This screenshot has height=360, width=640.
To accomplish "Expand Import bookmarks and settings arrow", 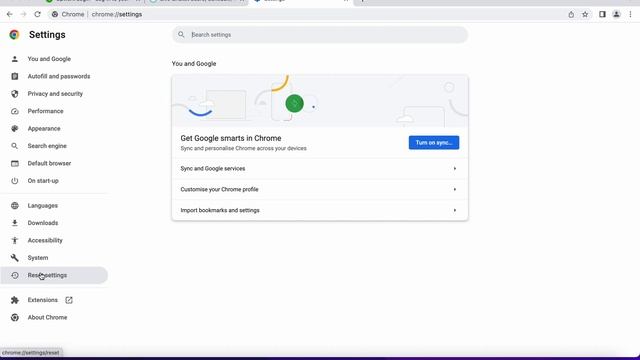I will (x=455, y=210).
